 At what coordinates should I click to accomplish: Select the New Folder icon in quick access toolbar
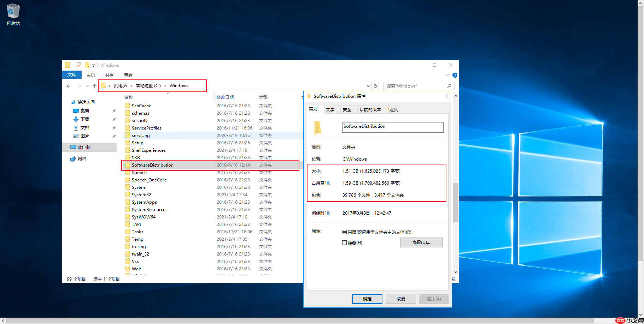(x=87, y=65)
